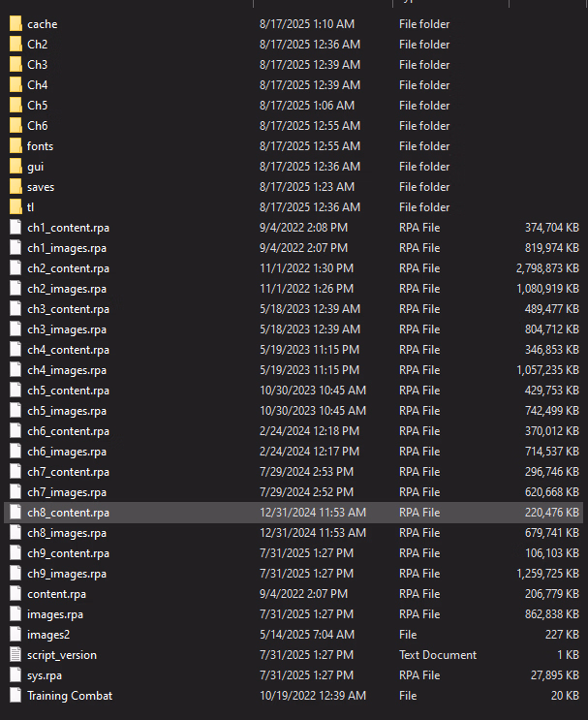Click the Ch3 folder icon
The height and width of the screenshot is (720, 588).
pos(15,65)
